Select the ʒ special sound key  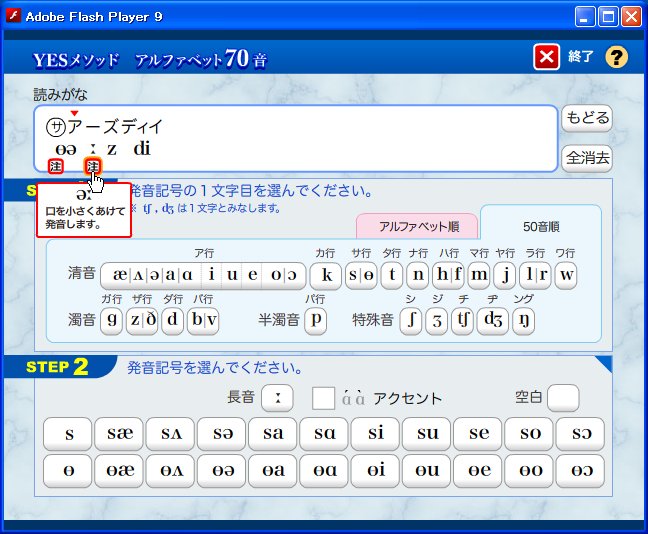coord(437,320)
